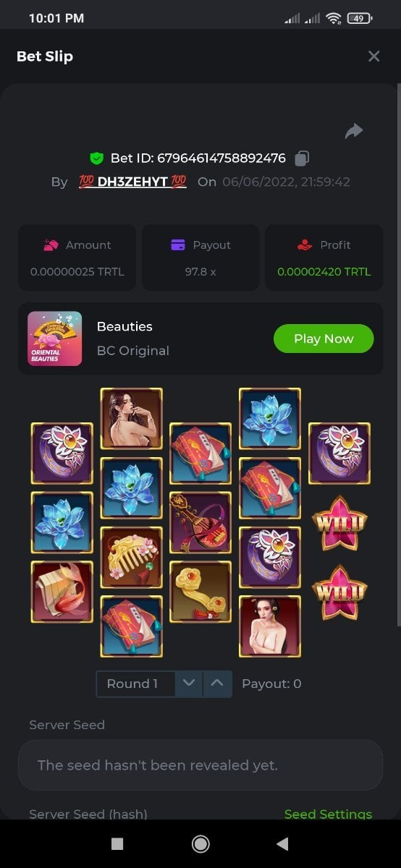
Task: Tap the Profit amount card
Action: (x=324, y=259)
